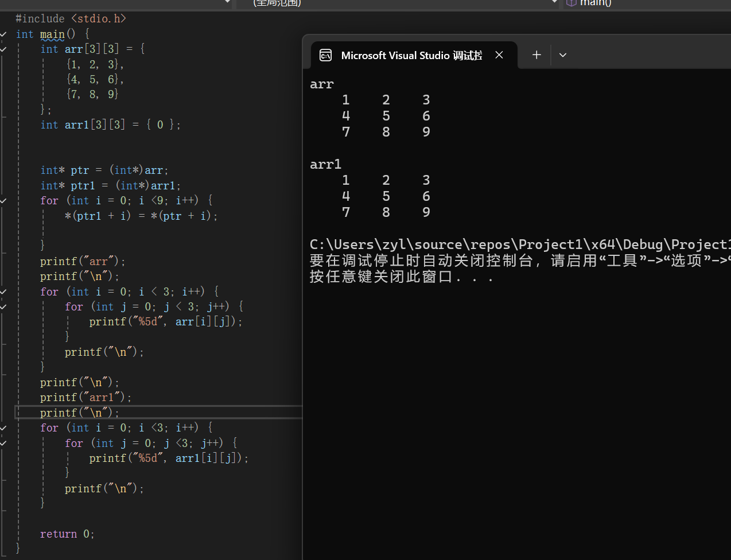The height and width of the screenshot is (560, 731).
Task: Close the Microsoft Visual Studio debug console tab
Action: [499, 55]
